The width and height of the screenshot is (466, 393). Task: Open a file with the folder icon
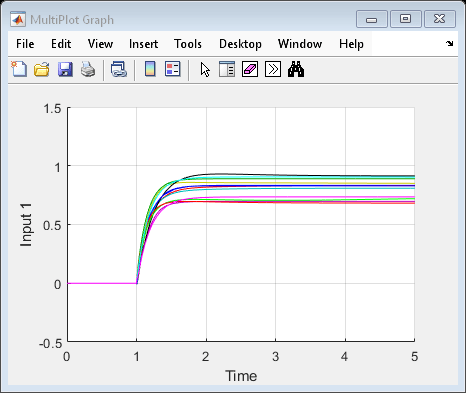(x=42, y=69)
